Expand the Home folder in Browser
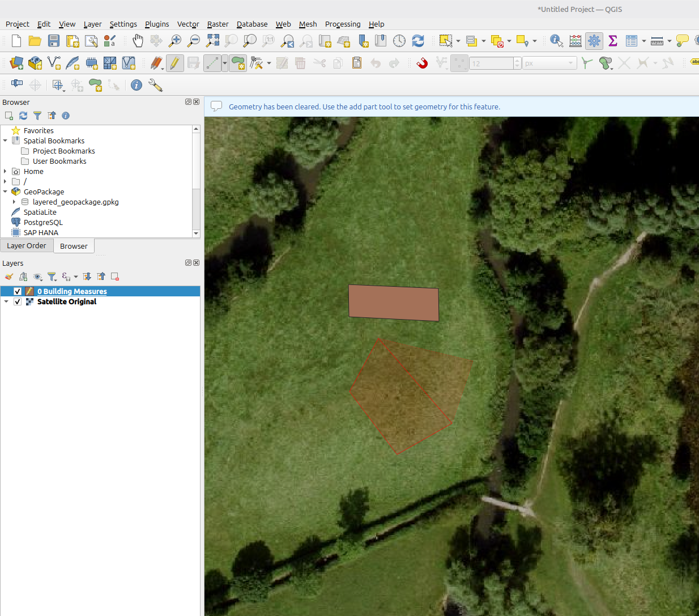This screenshot has height=616, width=699. [5, 171]
